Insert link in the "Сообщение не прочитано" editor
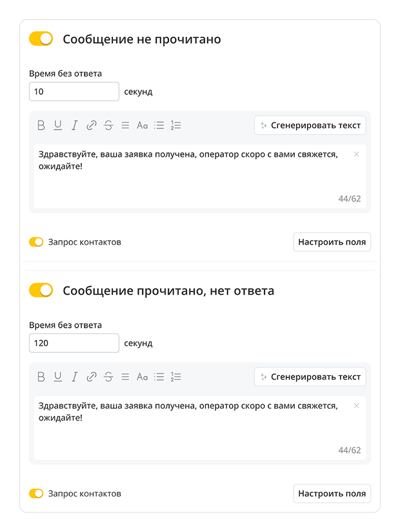This screenshot has width=400, height=532. tap(92, 126)
